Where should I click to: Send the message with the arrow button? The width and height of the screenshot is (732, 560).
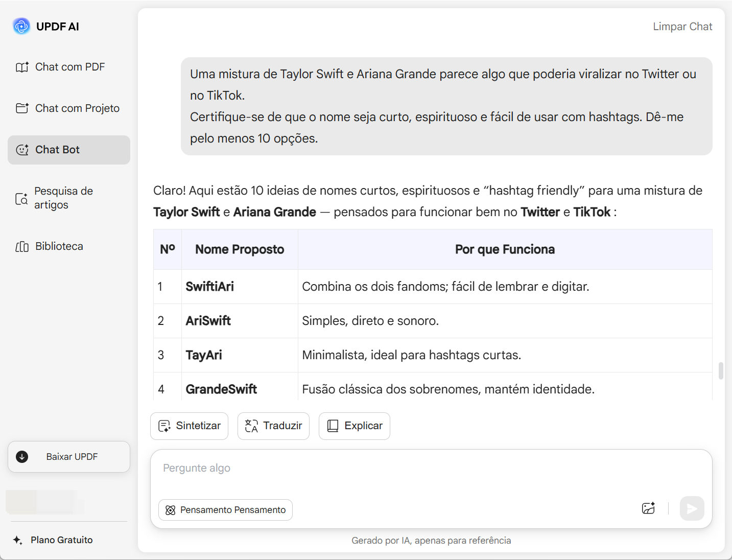pos(692,508)
